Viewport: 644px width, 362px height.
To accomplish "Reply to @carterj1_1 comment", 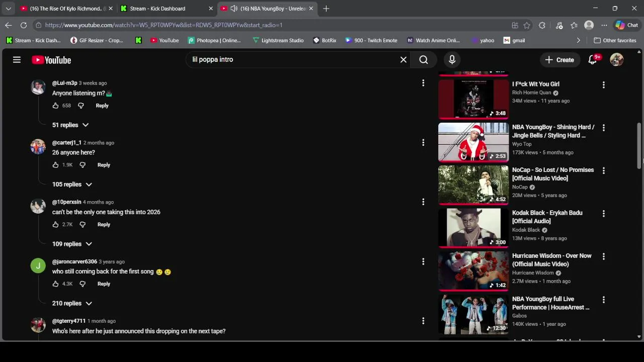I will click(x=104, y=165).
